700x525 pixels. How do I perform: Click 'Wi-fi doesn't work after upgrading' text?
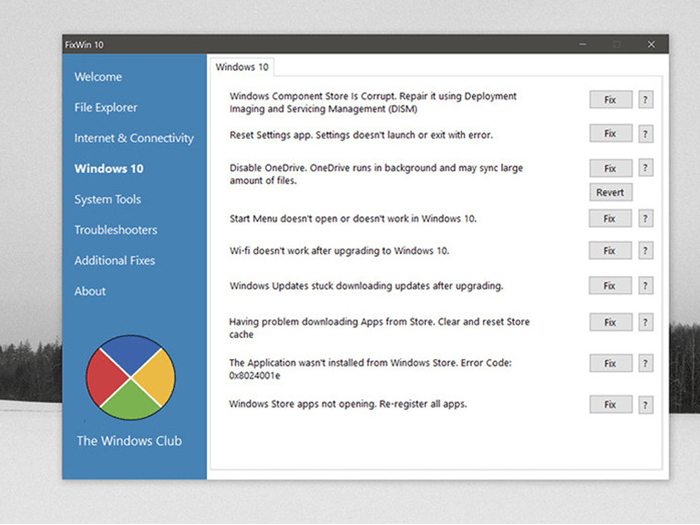[339, 251]
